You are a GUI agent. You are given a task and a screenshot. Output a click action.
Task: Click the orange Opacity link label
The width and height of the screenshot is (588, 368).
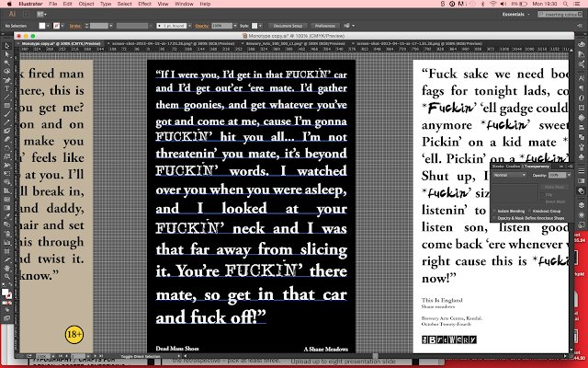202,26
